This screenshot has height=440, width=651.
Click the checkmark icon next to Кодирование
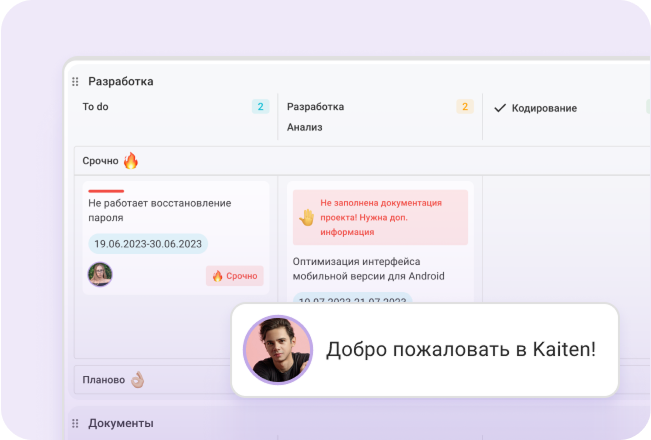pyautogui.click(x=500, y=107)
